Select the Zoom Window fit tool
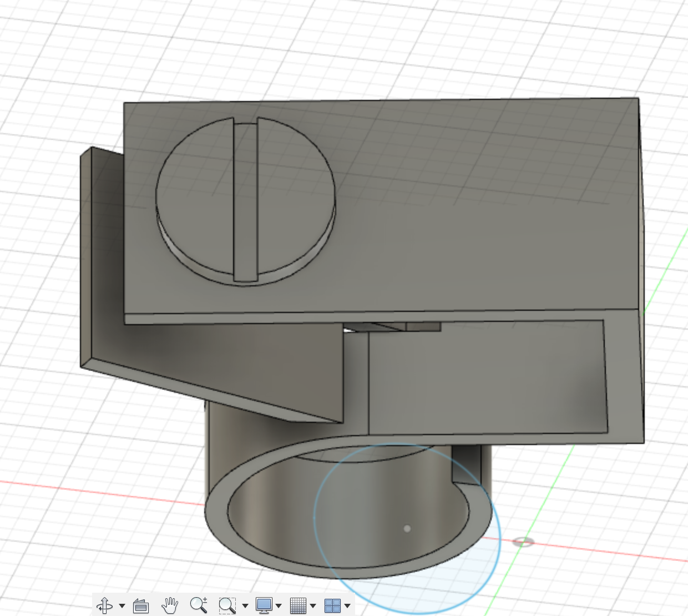Screen dimensions: 688x616 click(x=227, y=605)
